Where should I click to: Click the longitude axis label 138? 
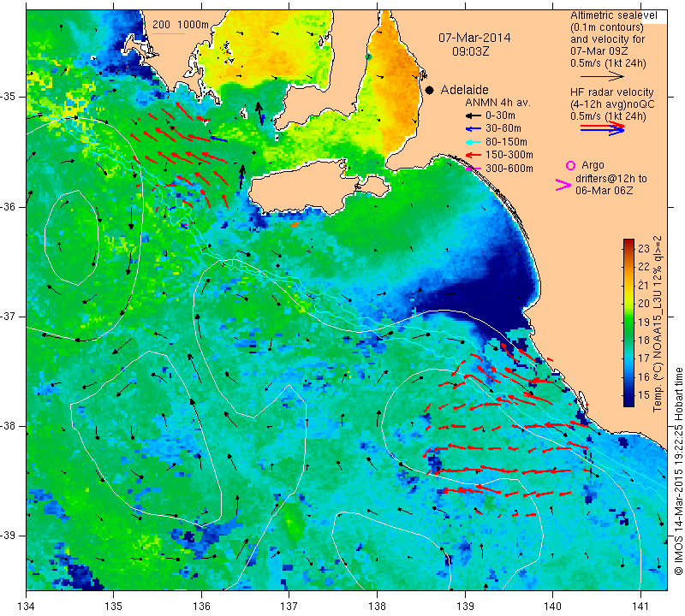(x=377, y=606)
